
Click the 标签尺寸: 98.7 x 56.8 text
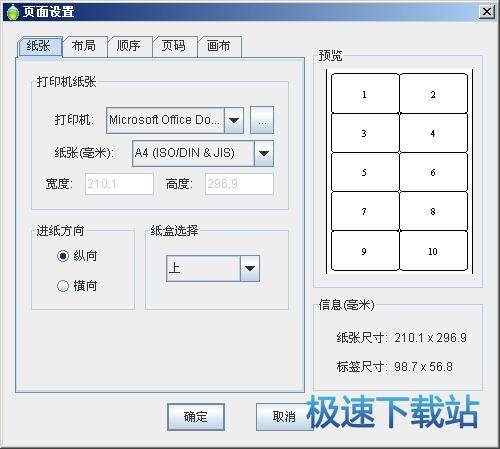point(394,367)
